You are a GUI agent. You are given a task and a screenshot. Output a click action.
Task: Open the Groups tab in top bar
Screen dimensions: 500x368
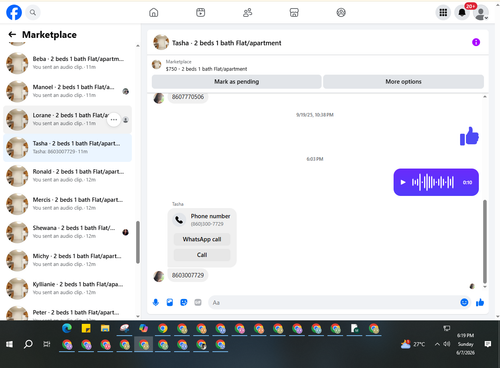tap(341, 13)
